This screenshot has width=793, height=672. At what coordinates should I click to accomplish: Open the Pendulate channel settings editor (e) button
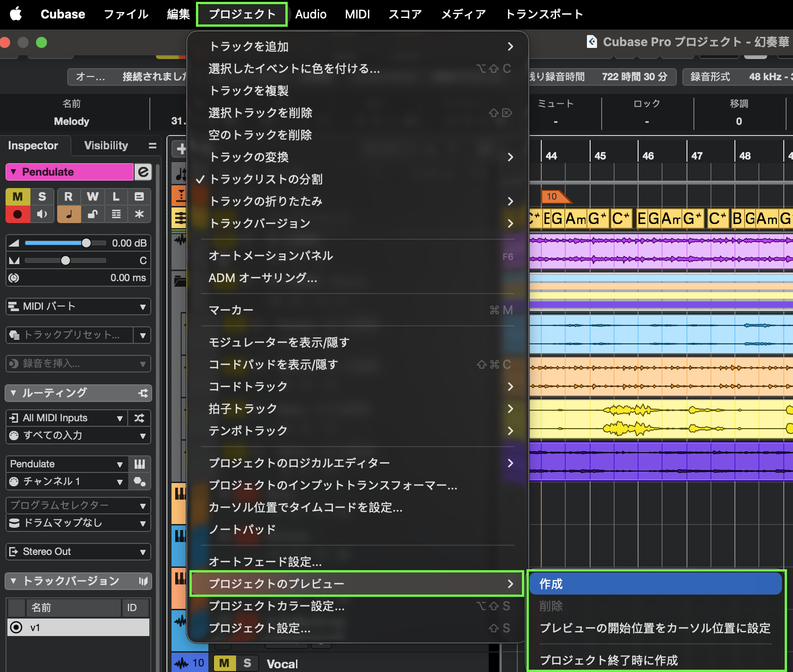(x=143, y=172)
